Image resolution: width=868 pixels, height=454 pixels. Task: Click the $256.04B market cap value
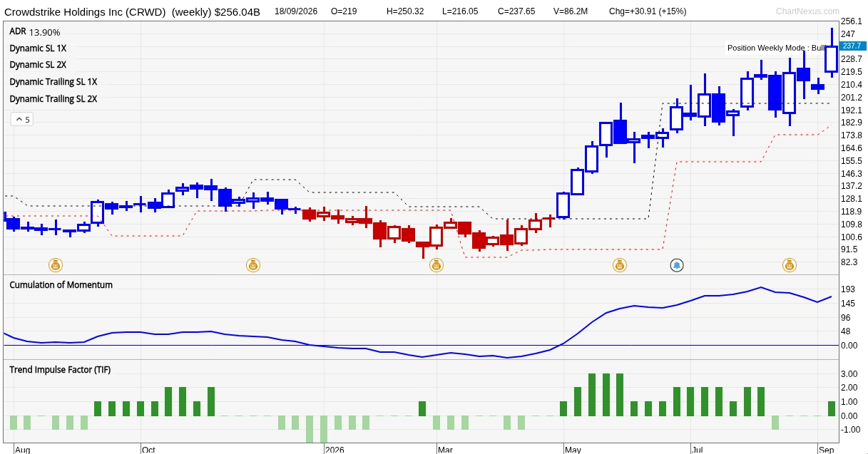239,11
